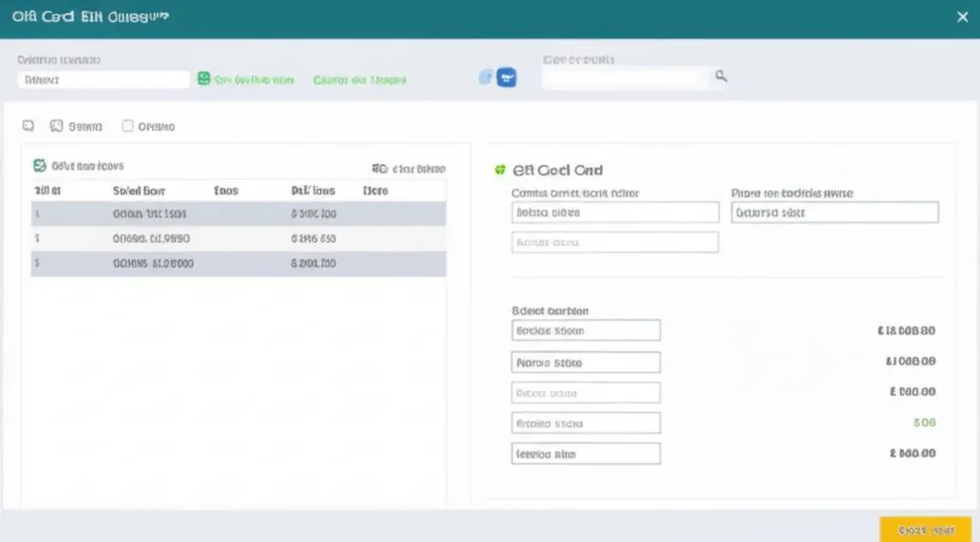
Task: Click the green dot icon by right panel title
Action: [500, 170]
